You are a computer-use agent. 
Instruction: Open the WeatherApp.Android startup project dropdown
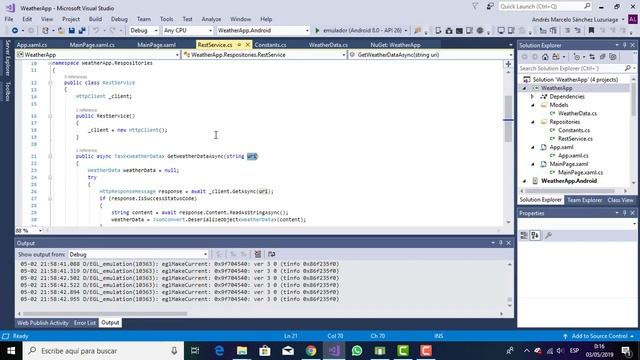(263, 31)
